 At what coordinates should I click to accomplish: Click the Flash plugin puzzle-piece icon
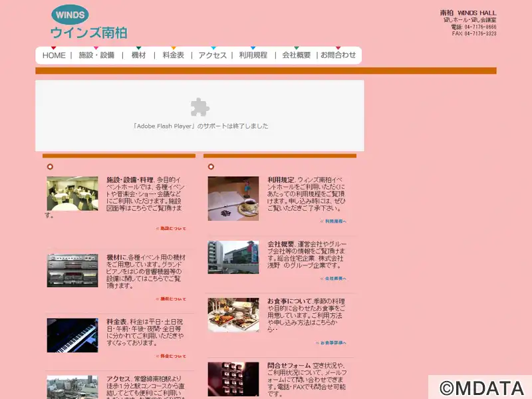(200, 107)
